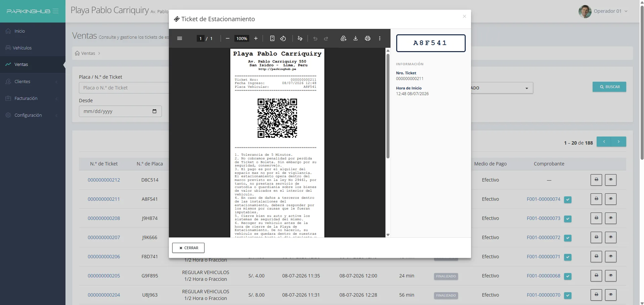Open ticket 000000000208 link

click(x=104, y=218)
